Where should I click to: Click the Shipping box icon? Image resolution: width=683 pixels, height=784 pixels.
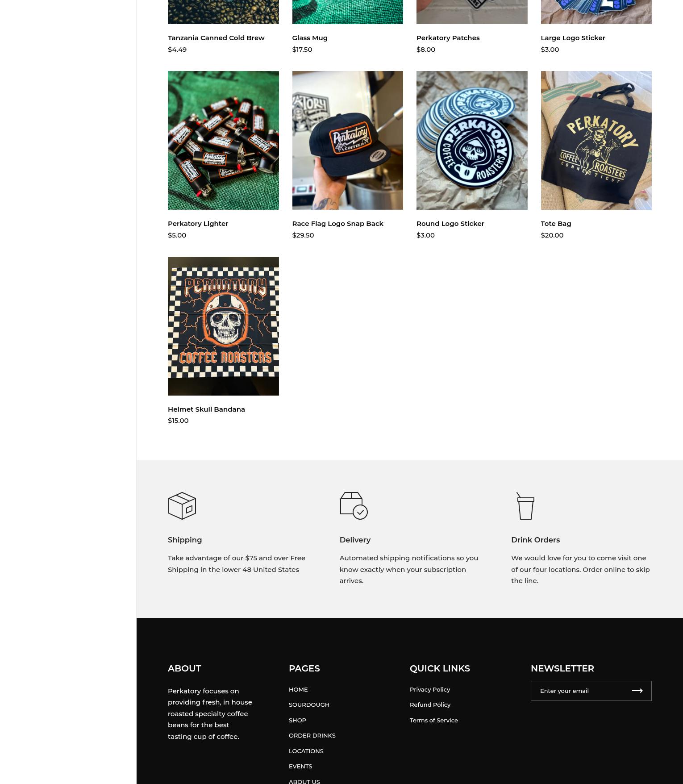[x=182, y=506]
